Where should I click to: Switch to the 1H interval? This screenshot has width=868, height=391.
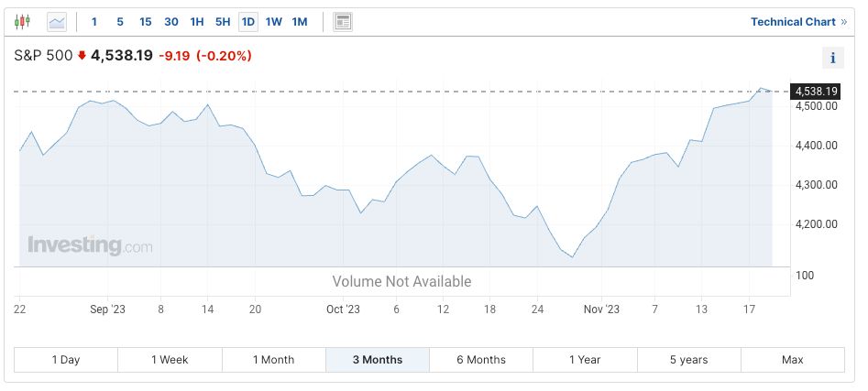click(x=197, y=21)
